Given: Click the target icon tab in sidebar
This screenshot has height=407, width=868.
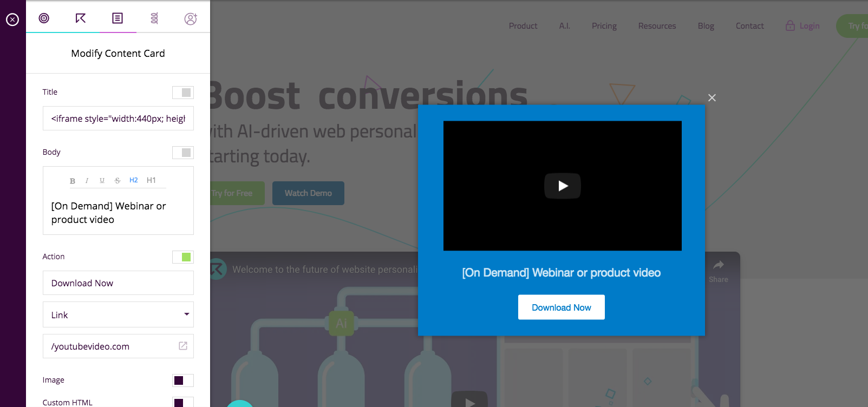Looking at the screenshot, I should click(x=44, y=18).
